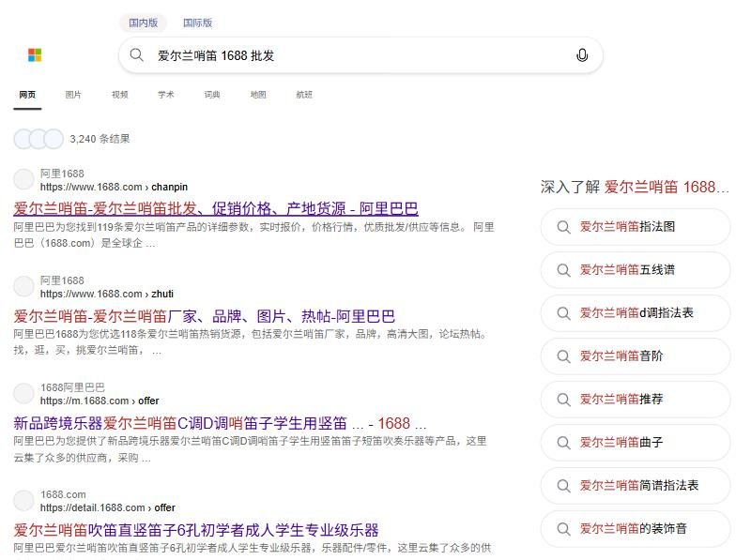Click the three-circle icon beside results count

coord(38,139)
